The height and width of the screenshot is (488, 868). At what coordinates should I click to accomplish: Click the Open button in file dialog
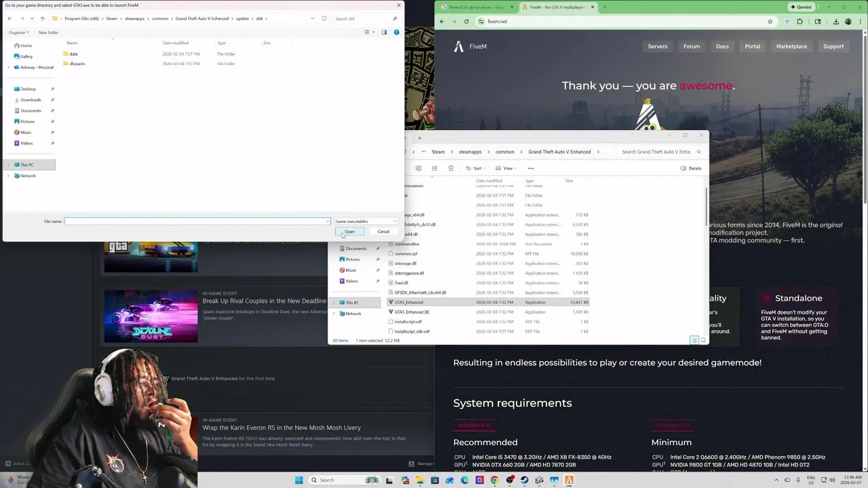[x=349, y=232]
